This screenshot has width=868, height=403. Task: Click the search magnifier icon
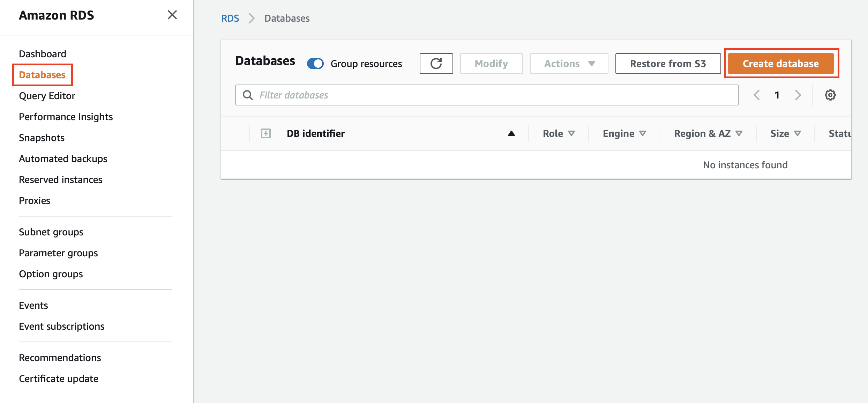click(x=248, y=95)
